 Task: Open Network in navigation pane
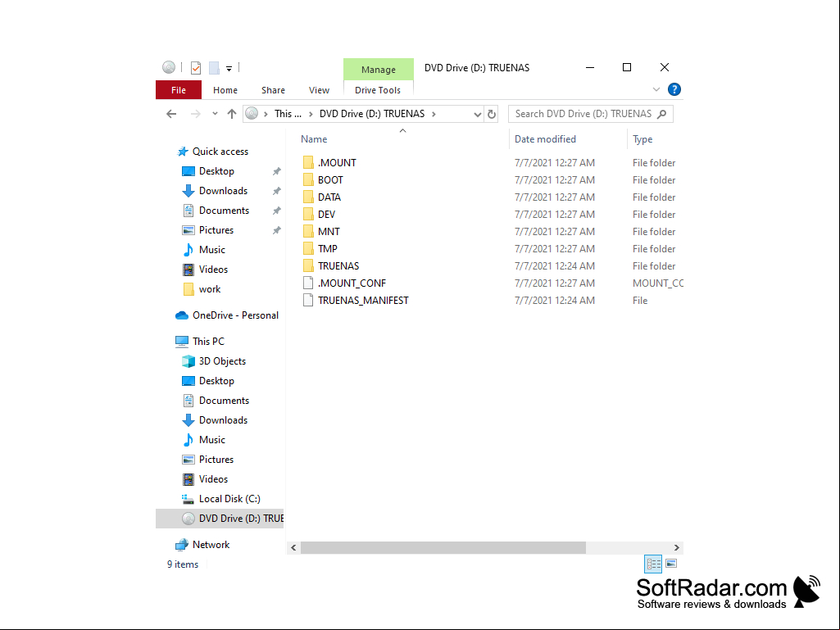(211, 545)
